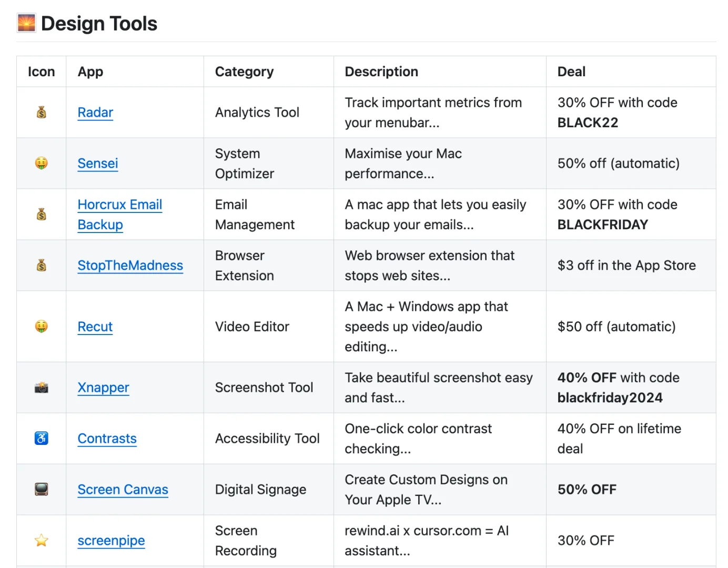Image resolution: width=728 pixels, height=568 pixels.
Task: Open the Sensei app link
Action: (98, 164)
